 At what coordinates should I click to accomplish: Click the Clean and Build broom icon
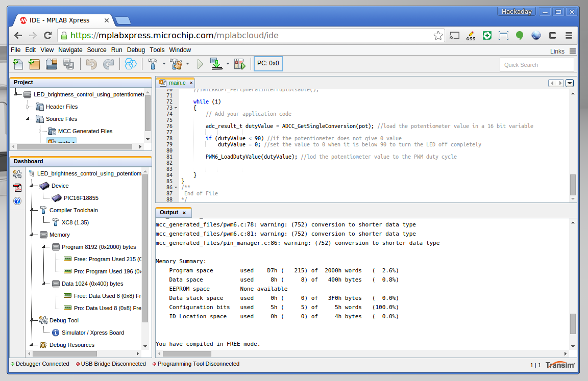pos(176,64)
